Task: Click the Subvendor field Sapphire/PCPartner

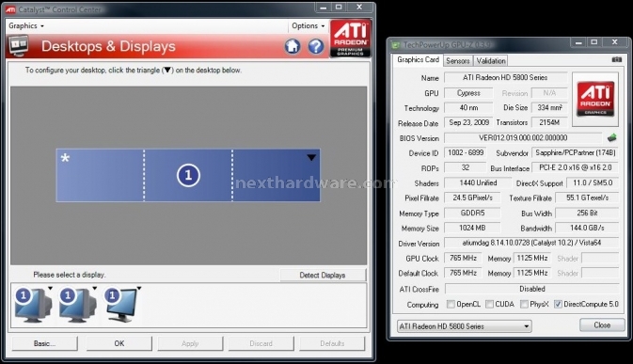Action: [575, 152]
